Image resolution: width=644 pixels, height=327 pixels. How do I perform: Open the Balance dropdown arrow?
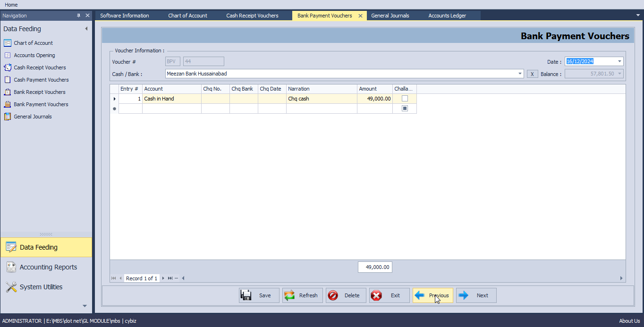[619, 74]
